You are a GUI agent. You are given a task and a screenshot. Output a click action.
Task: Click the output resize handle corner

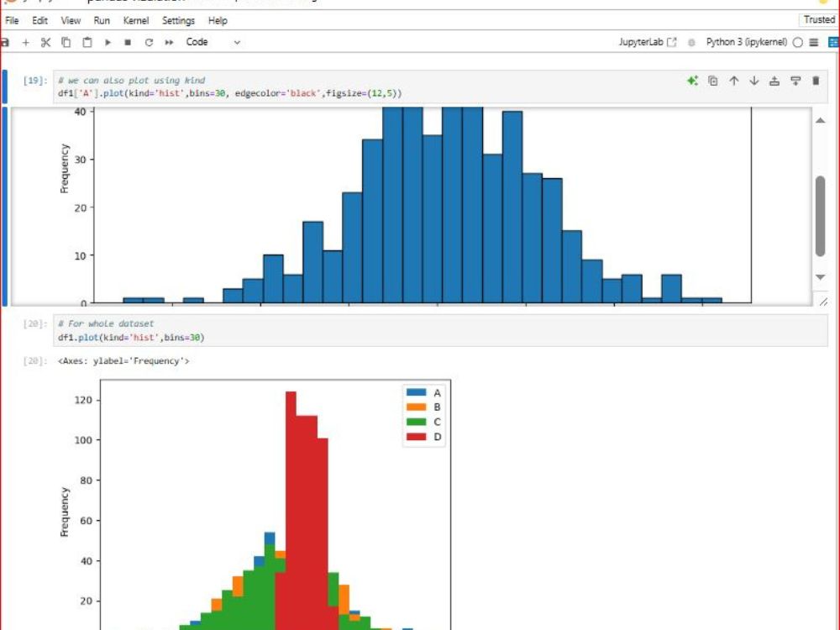click(823, 302)
